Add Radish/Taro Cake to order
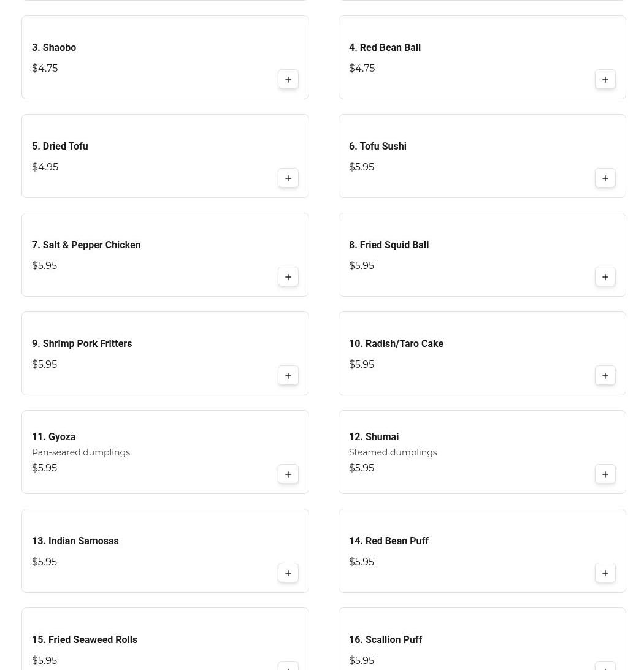 [605, 376]
